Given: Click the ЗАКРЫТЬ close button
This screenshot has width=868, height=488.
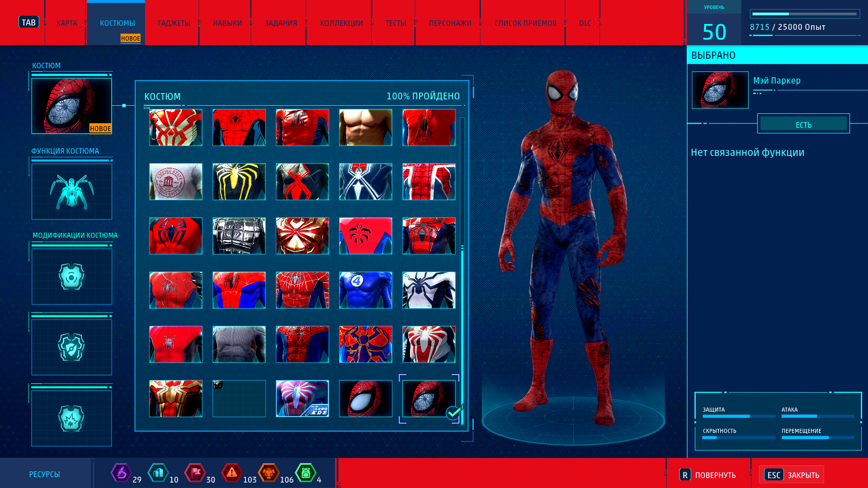Looking at the screenshot, I should [791, 475].
